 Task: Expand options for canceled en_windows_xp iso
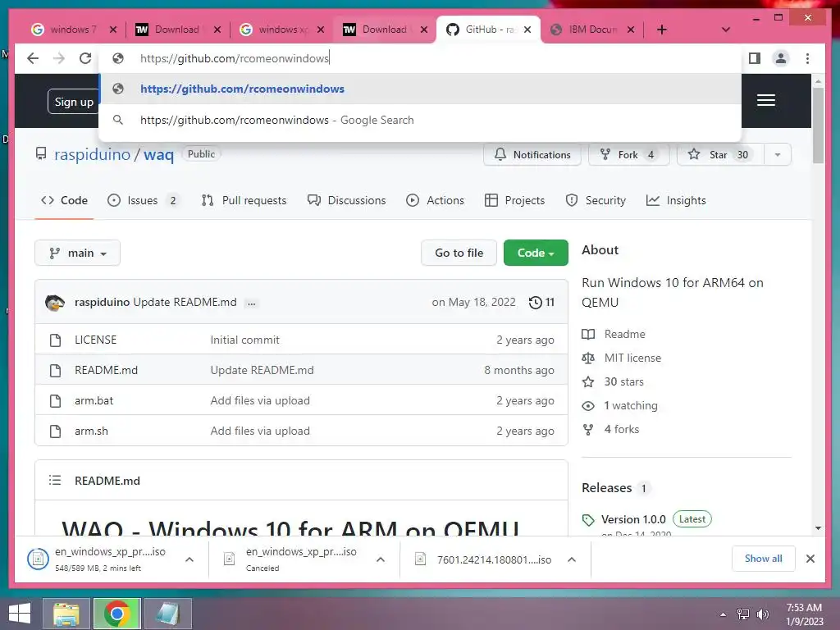pyautogui.click(x=381, y=559)
